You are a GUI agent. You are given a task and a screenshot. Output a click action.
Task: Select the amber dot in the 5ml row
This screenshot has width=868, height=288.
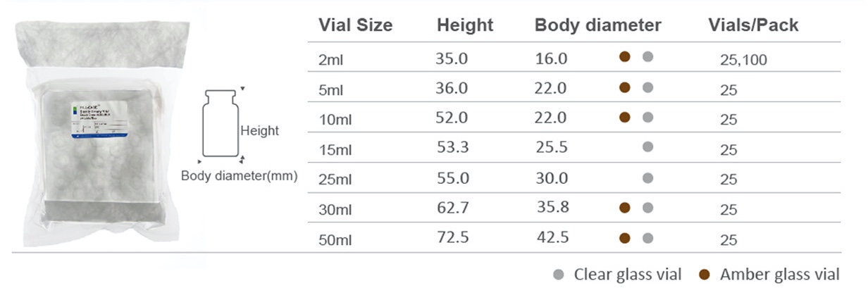[624, 87]
